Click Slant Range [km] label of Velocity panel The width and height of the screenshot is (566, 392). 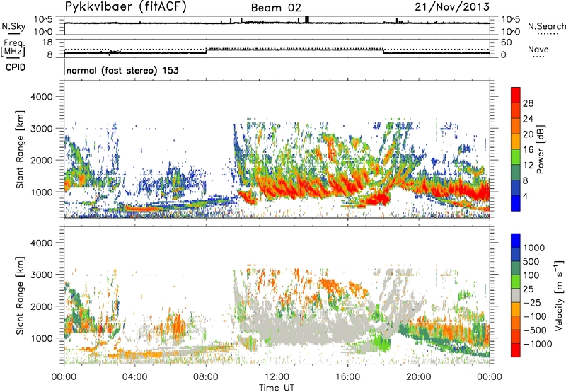(20, 295)
